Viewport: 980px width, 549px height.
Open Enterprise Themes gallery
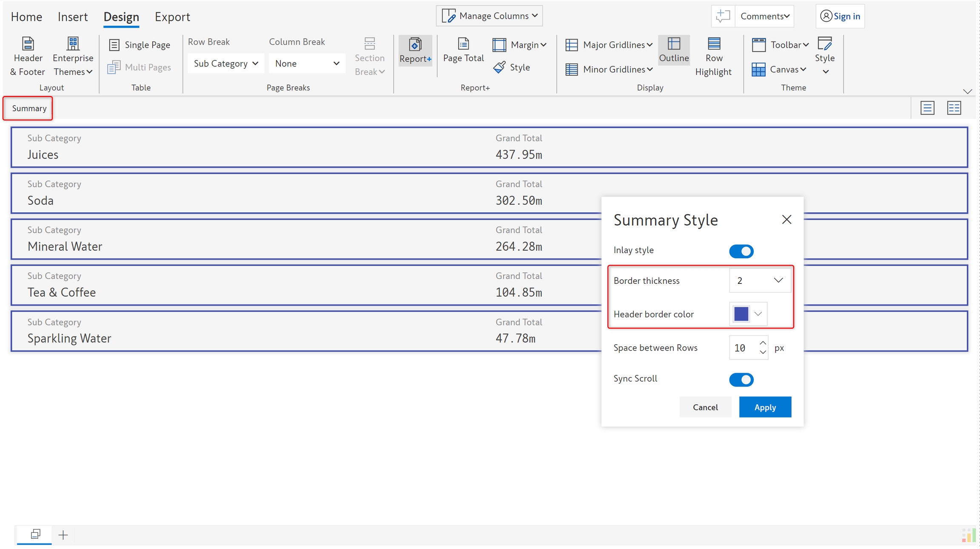click(x=73, y=57)
